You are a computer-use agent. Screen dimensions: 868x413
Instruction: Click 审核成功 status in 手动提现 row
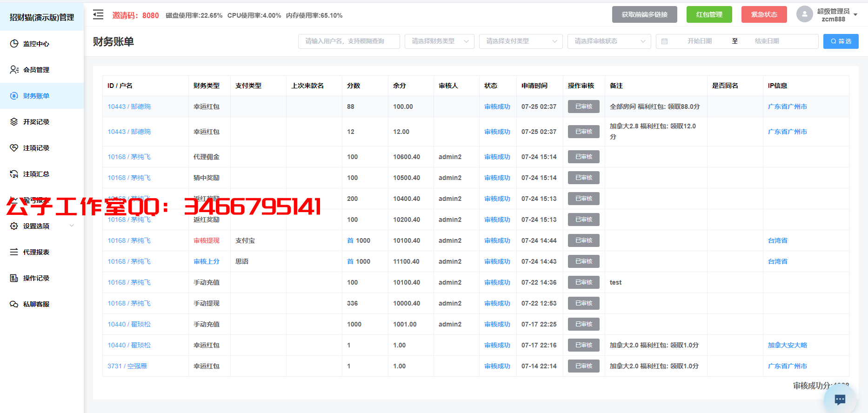[497, 303]
